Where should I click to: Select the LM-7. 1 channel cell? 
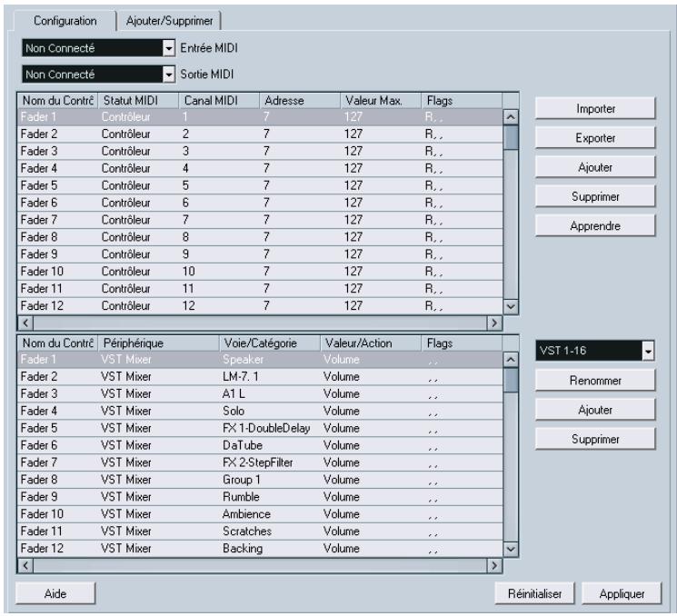[241, 376]
